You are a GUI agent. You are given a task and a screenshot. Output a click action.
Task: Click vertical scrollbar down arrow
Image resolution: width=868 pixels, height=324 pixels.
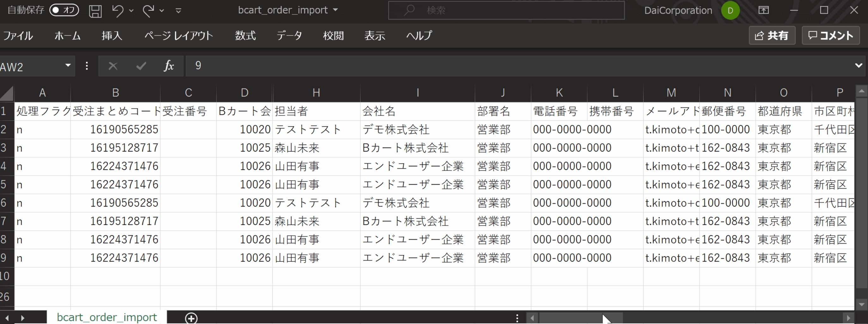[862, 304]
